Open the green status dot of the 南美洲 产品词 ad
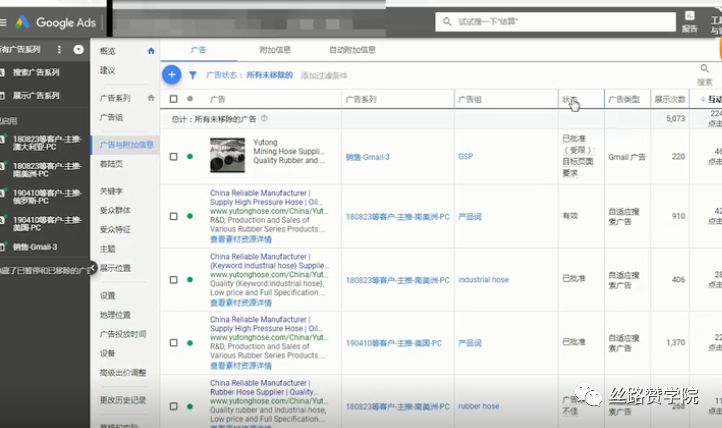The width and height of the screenshot is (722, 428). (x=190, y=216)
